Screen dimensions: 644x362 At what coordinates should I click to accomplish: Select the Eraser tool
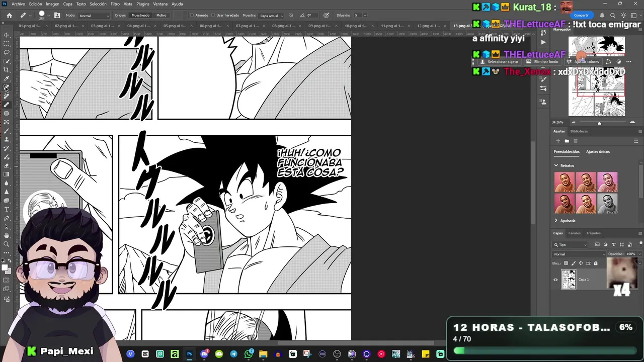pos(7,165)
